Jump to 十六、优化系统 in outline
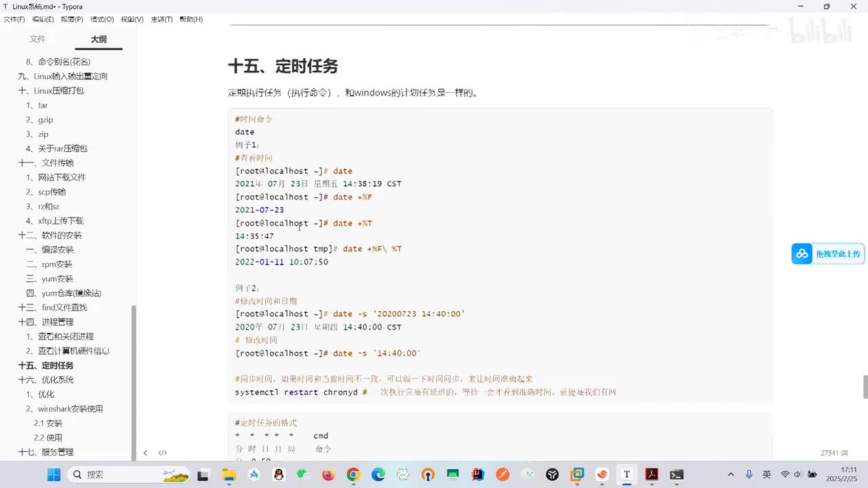868x488 pixels. 45,380
